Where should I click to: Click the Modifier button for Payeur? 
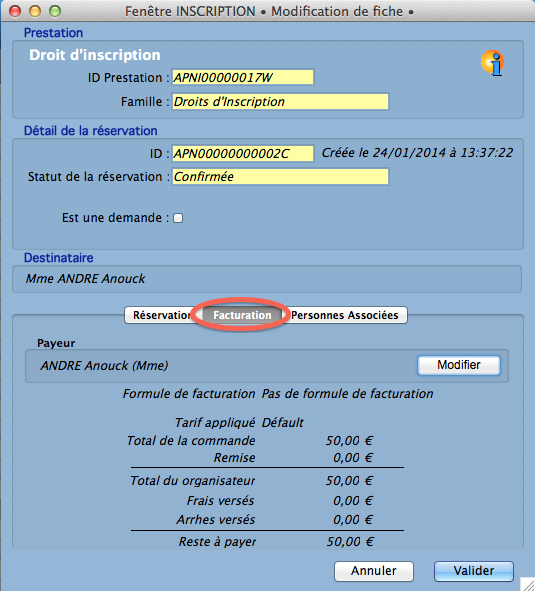[459, 365]
